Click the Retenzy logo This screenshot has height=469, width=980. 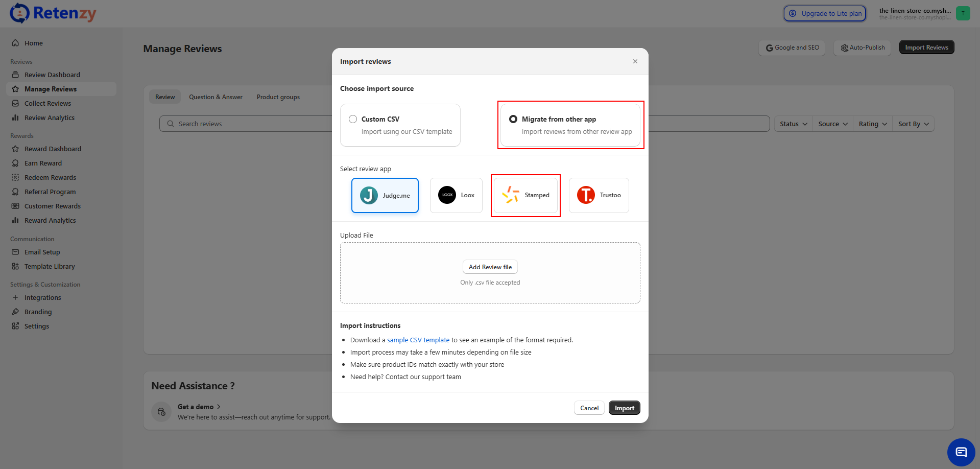[x=53, y=13]
